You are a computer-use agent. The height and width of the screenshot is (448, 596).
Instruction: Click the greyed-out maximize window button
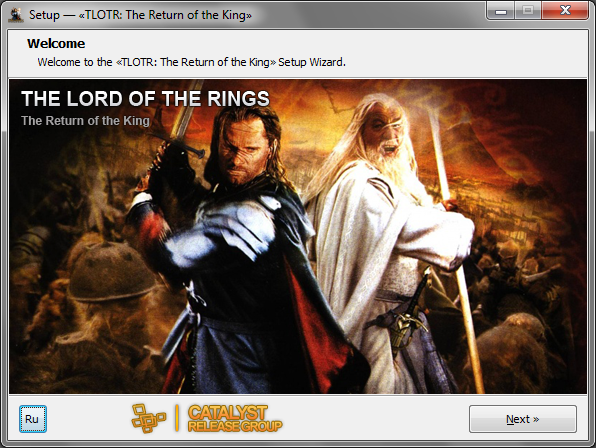(x=528, y=11)
